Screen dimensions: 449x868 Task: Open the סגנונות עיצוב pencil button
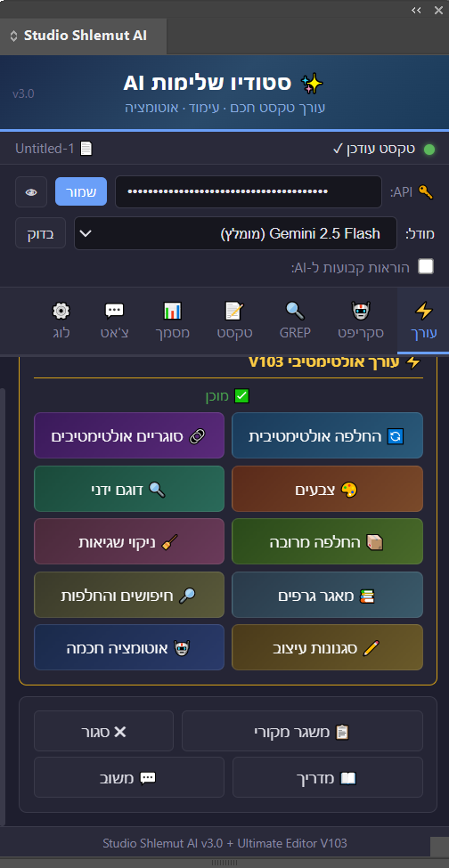(x=327, y=647)
